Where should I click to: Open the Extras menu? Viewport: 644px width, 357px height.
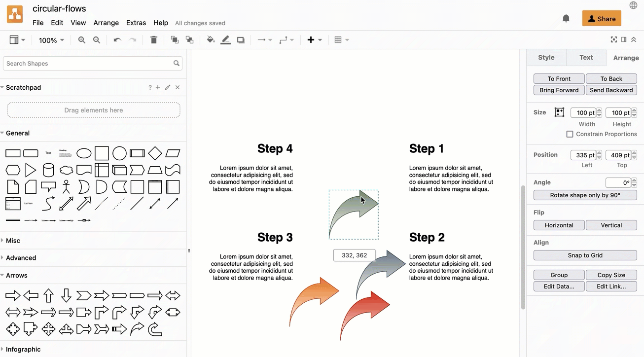click(x=136, y=23)
